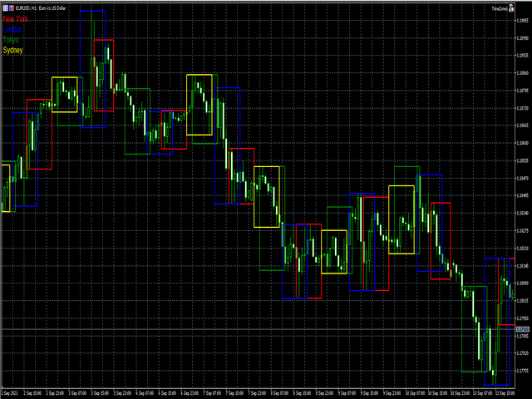
Task: Click the '8 Sep 15:00' time axis label
Action: [302, 393]
